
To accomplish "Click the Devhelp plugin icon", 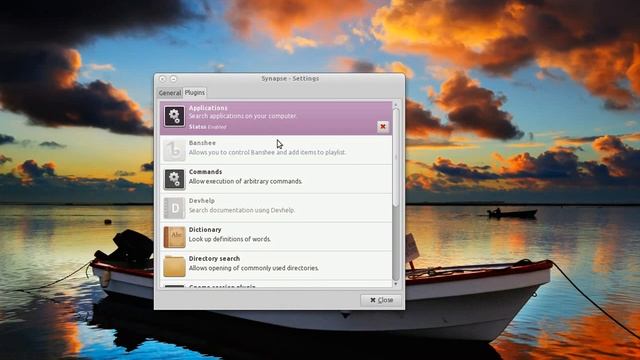I will pos(174,208).
